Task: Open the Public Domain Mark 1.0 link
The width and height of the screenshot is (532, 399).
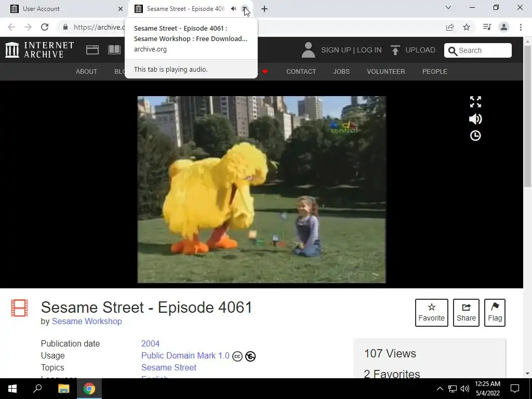Action: (x=185, y=355)
